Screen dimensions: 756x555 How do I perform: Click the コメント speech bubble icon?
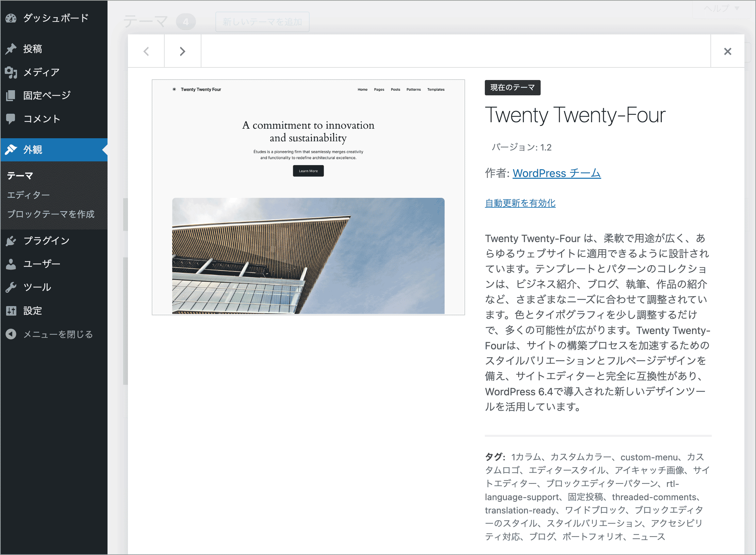pos(11,118)
